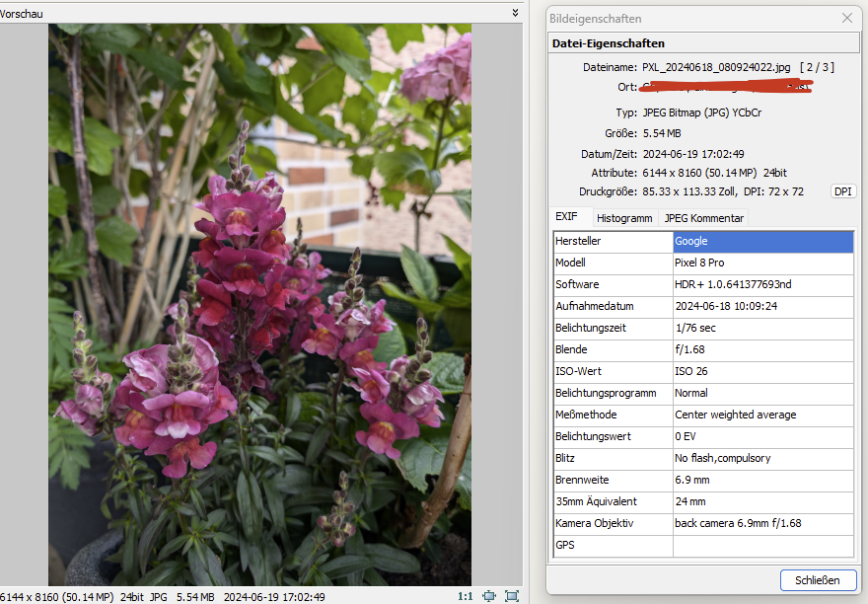The width and height of the screenshot is (868, 604).
Task: Select the ISO-Wert row
Action: (613, 371)
